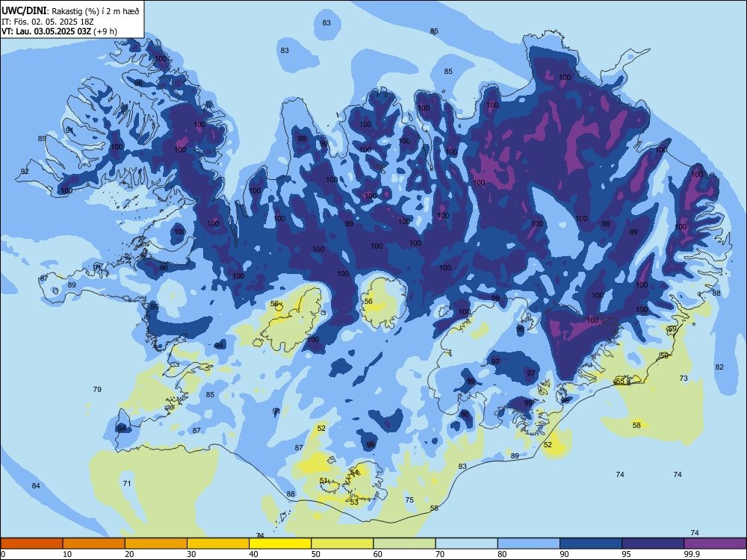Click the legend scale label "20"

point(129,554)
